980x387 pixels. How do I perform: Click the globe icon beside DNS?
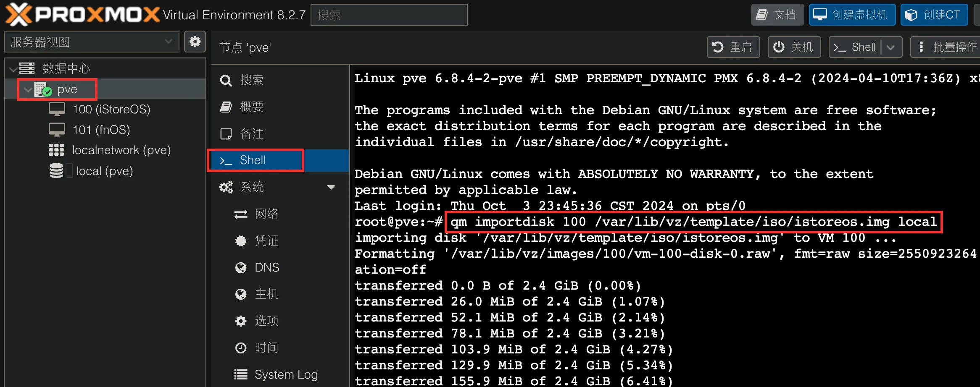[241, 268]
